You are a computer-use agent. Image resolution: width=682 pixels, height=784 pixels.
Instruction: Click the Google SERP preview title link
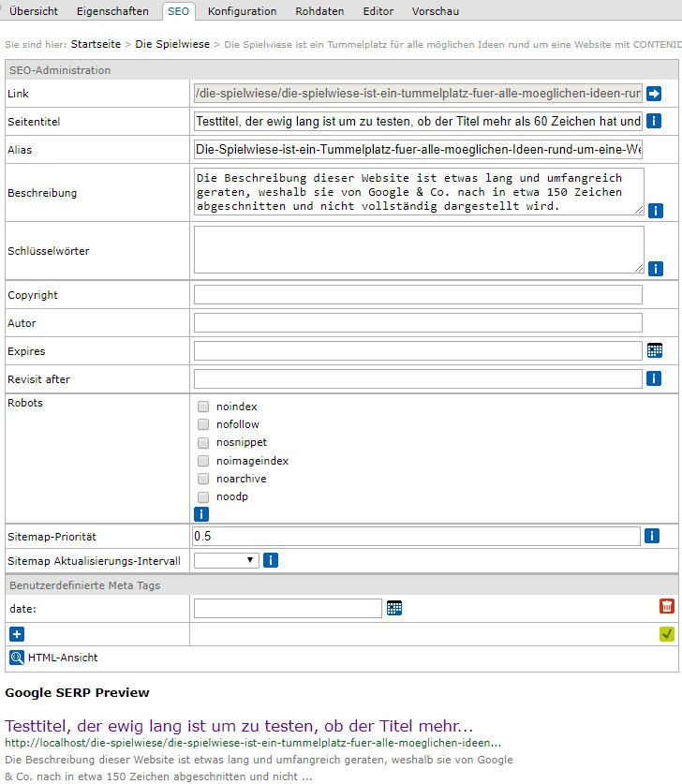tap(239, 726)
